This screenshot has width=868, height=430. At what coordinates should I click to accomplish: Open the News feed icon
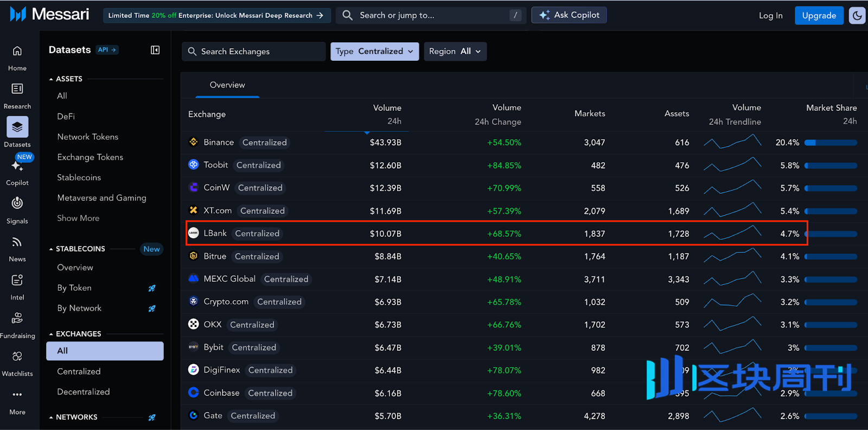(x=17, y=242)
